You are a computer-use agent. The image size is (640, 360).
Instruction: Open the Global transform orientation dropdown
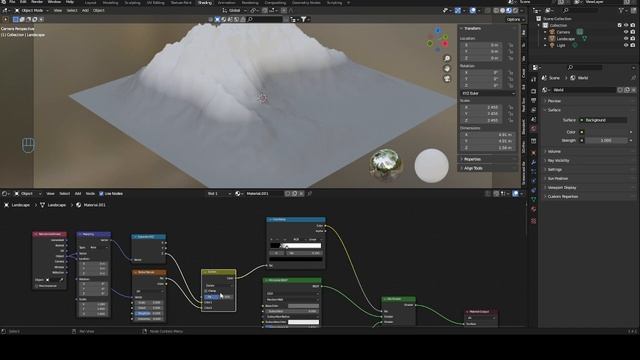235,11
